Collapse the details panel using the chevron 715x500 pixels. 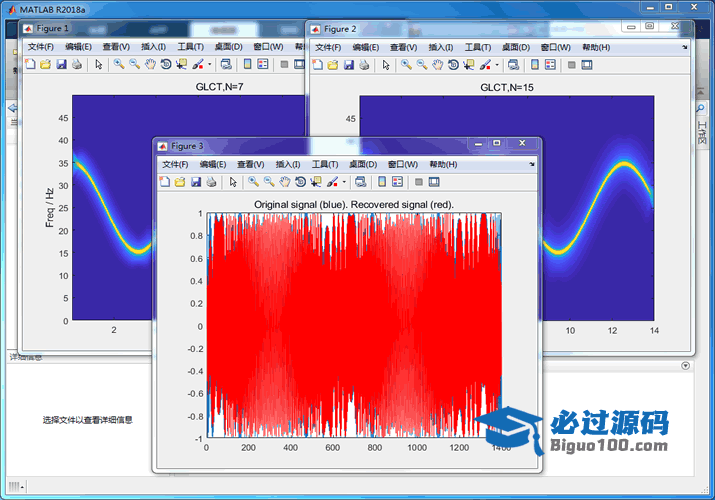tap(685, 366)
